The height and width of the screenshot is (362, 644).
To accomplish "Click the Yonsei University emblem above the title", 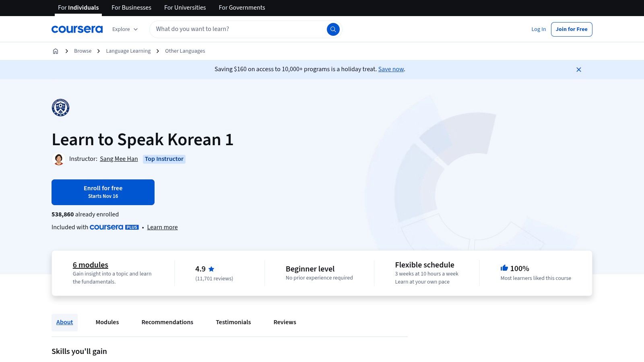I will coord(60,107).
